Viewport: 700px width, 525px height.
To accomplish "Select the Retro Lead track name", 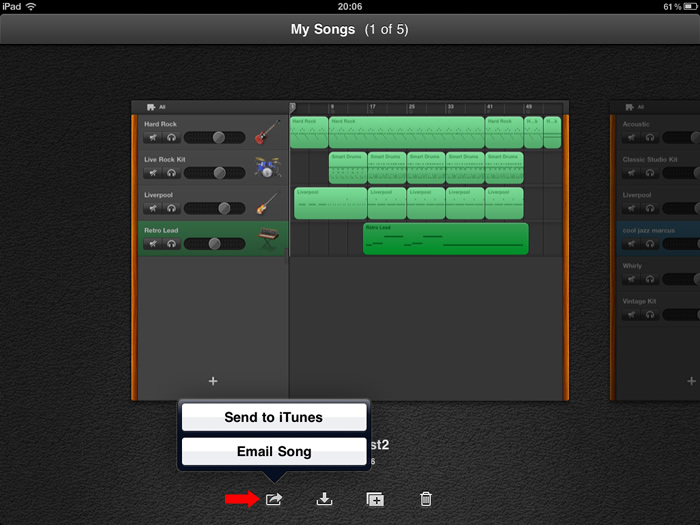I will (161, 230).
